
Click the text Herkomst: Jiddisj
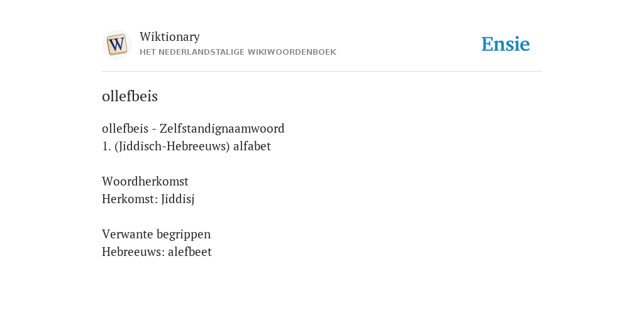point(148,199)
